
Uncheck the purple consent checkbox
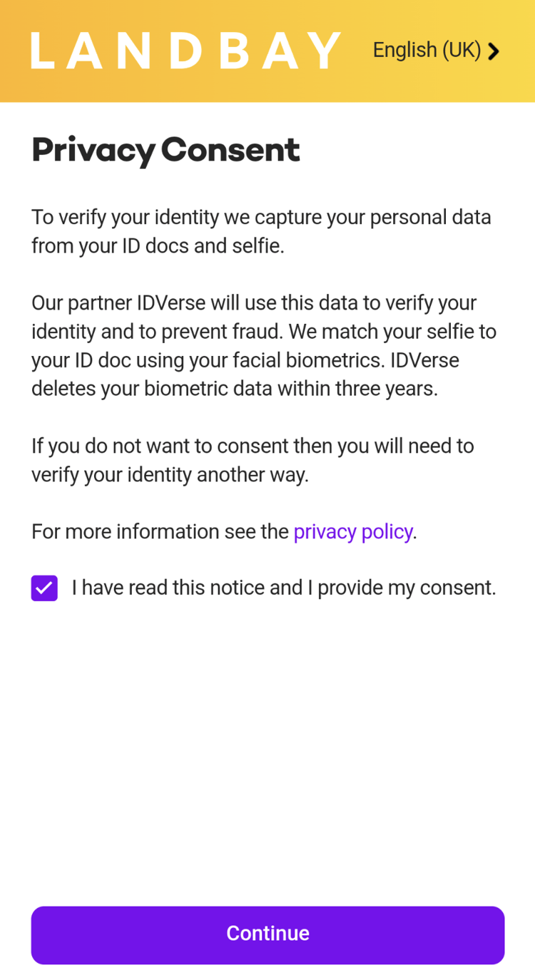(44, 588)
